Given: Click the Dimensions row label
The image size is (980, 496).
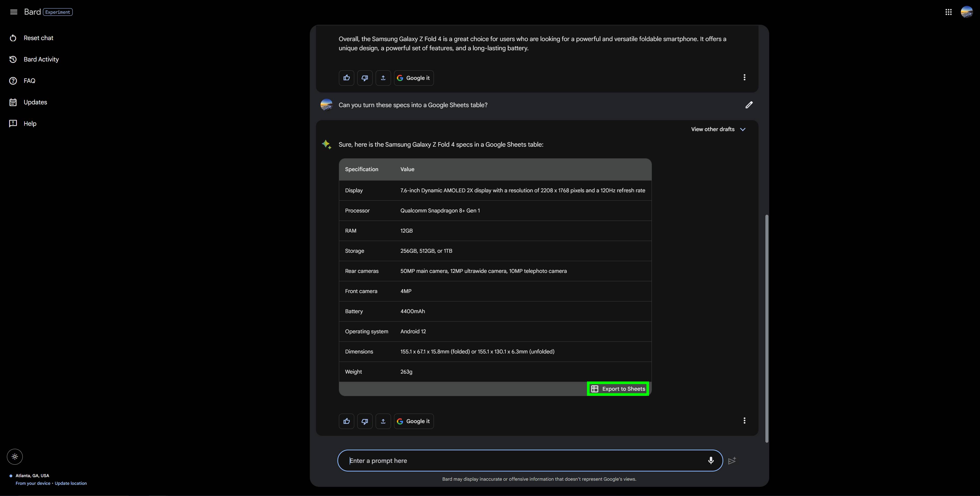Looking at the screenshot, I should 359,352.
